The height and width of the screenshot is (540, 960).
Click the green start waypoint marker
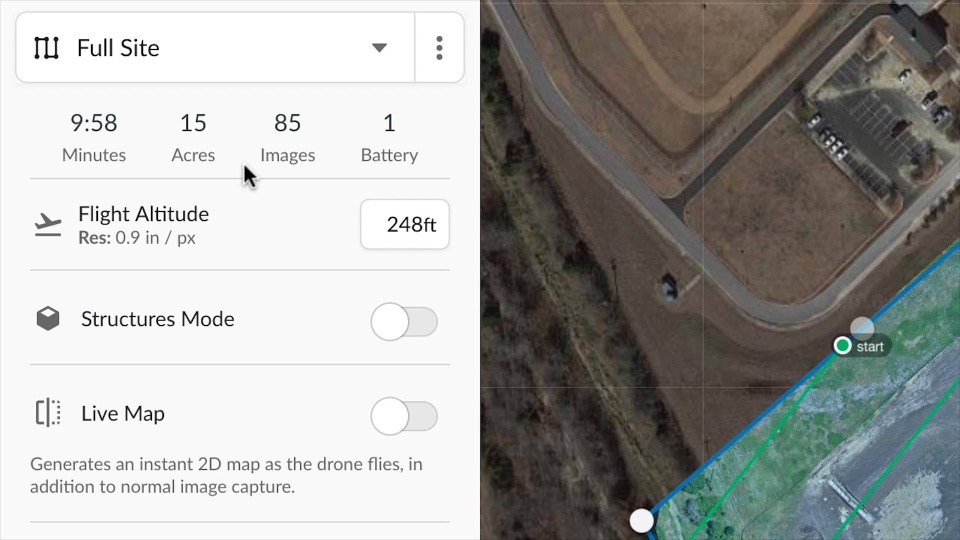click(843, 346)
